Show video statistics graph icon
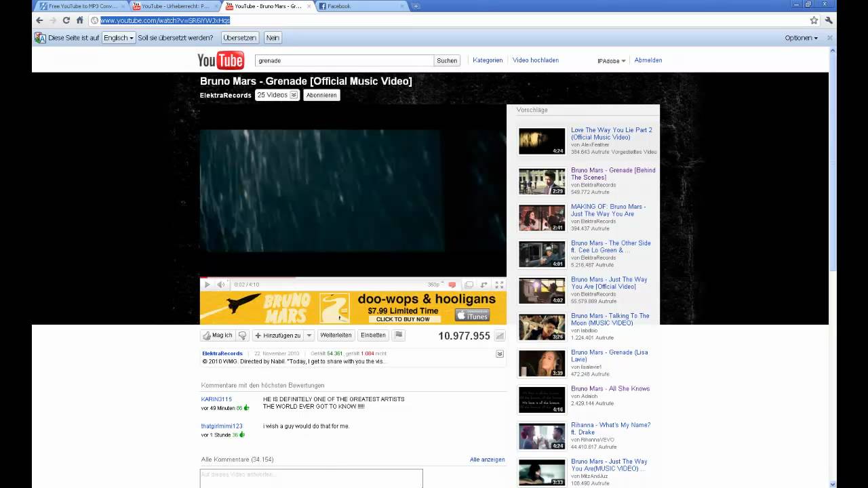 (500, 335)
